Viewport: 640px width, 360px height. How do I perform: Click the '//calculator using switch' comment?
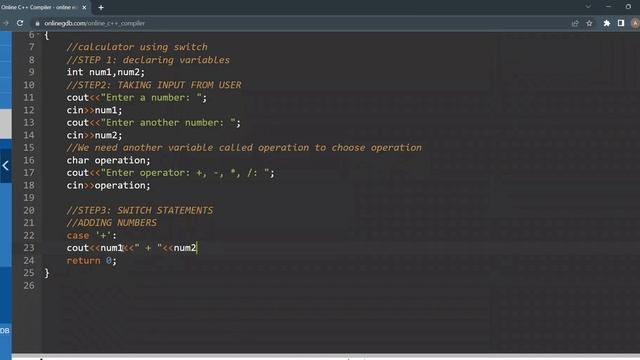pyautogui.click(x=137, y=47)
